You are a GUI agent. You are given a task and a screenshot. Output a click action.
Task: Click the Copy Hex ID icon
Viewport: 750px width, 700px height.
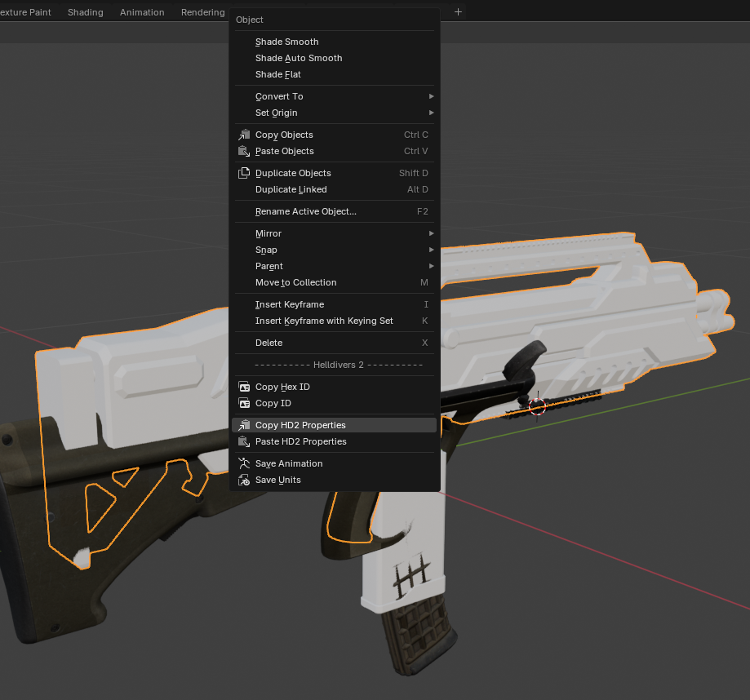pyautogui.click(x=243, y=387)
